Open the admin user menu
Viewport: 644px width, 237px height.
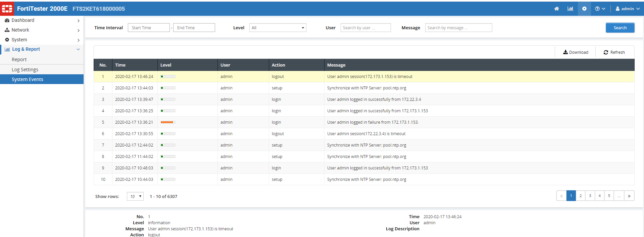point(628,9)
